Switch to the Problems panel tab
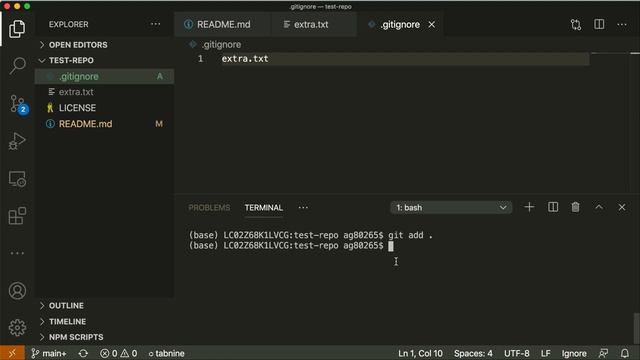Viewport: 640px width, 360px height. pyautogui.click(x=209, y=208)
